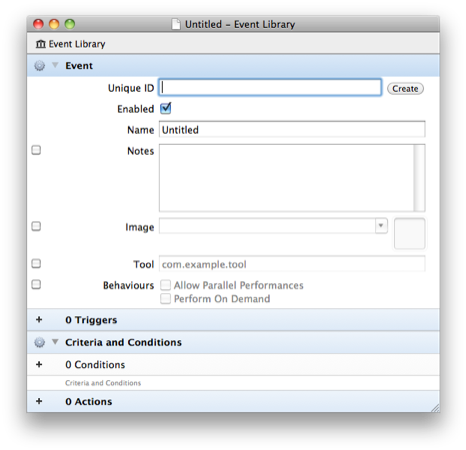Click the Notes text area scrollbar
This screenshot has height=450, width=466.
tap(419, 178)
